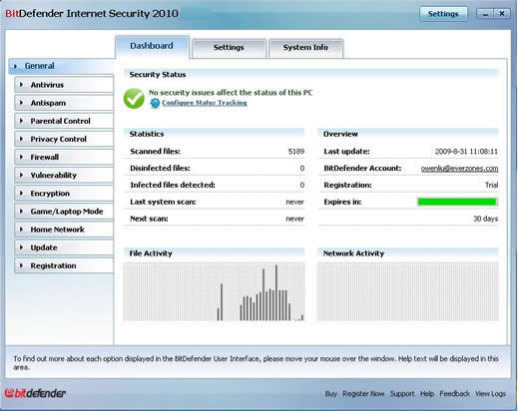Expand the Privacy Control arrow
This screenshot has height=411, width=518.
tap(21, 139)
